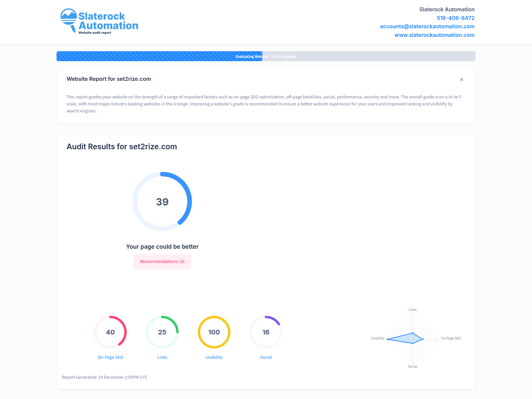Click the Report Generated timestamp
Viewport: 532px width, 399px height.
click(x=105, y=377)
